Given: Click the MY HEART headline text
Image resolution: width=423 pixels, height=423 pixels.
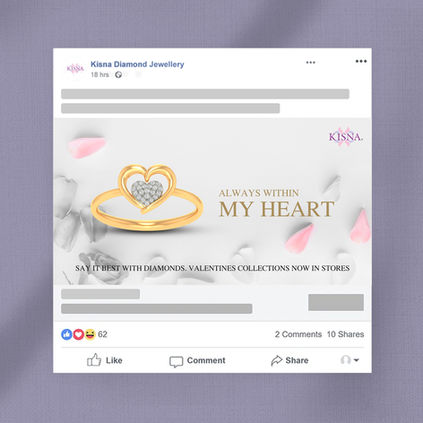Looking at the screenshot, I should coord(277,209).
